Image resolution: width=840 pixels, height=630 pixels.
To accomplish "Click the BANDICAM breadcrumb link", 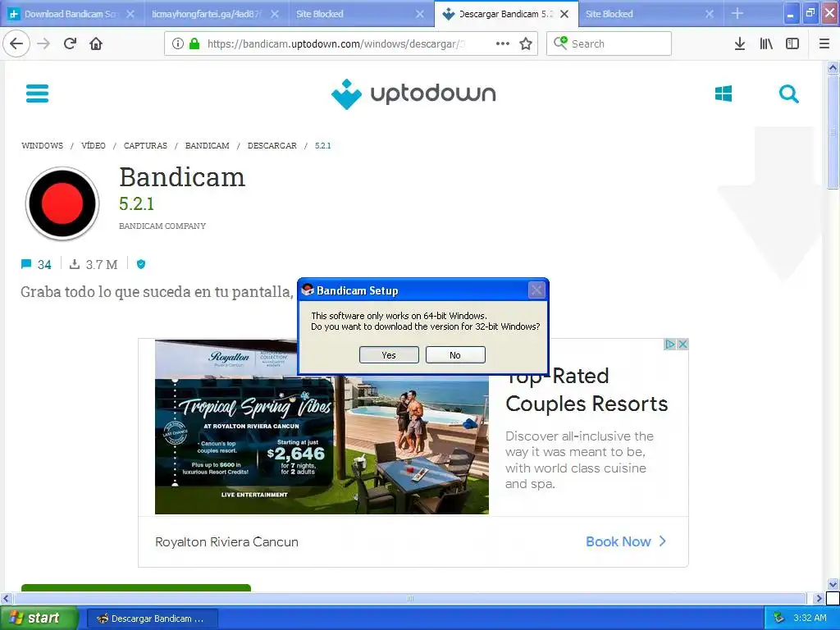I will pos(208,146).
